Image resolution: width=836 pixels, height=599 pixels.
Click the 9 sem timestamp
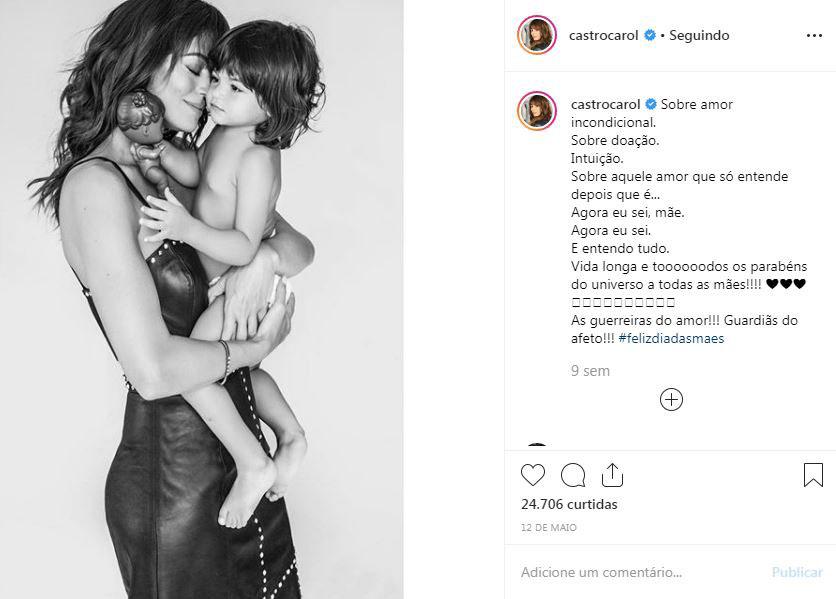(x=590, y=371)
